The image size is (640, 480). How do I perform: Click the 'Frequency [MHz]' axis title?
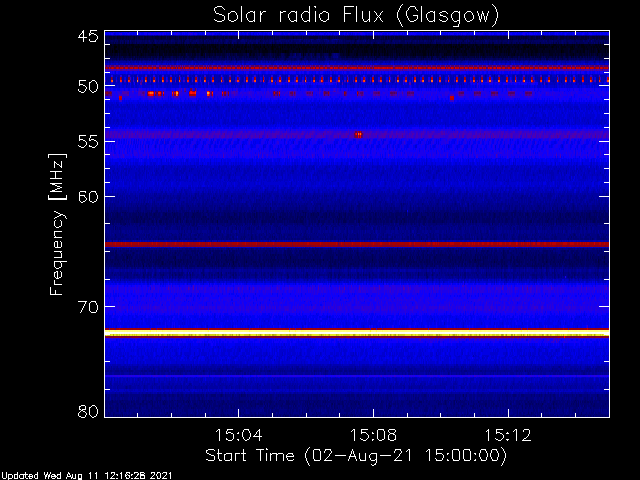[x=57, y=224]
